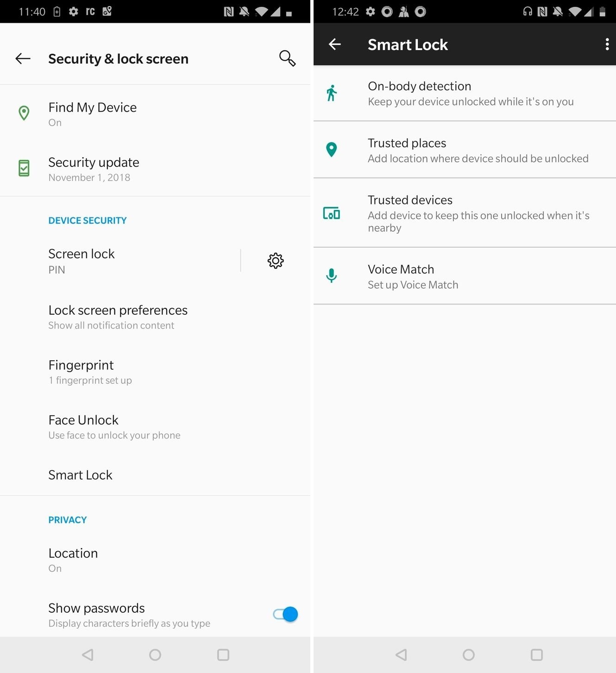Screen dimensions: 616x673
Task: Open Face Unlock settings
Action: (x=155, y=427)
